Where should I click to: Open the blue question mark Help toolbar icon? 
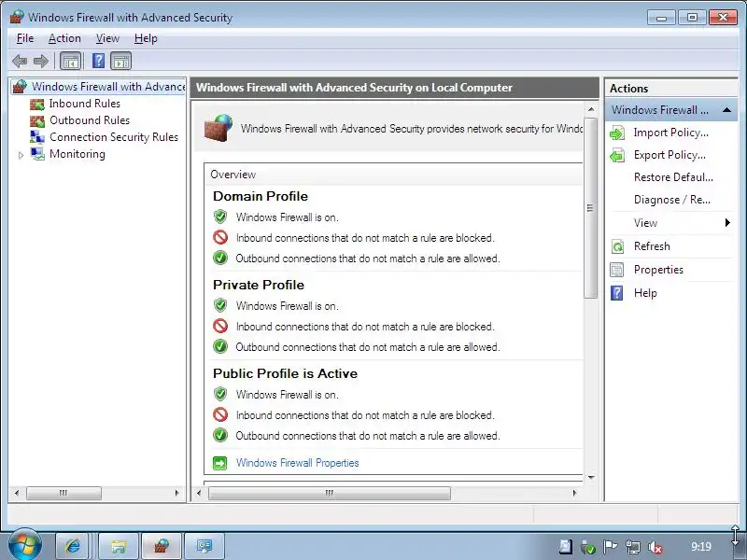[x=98, y=61]
